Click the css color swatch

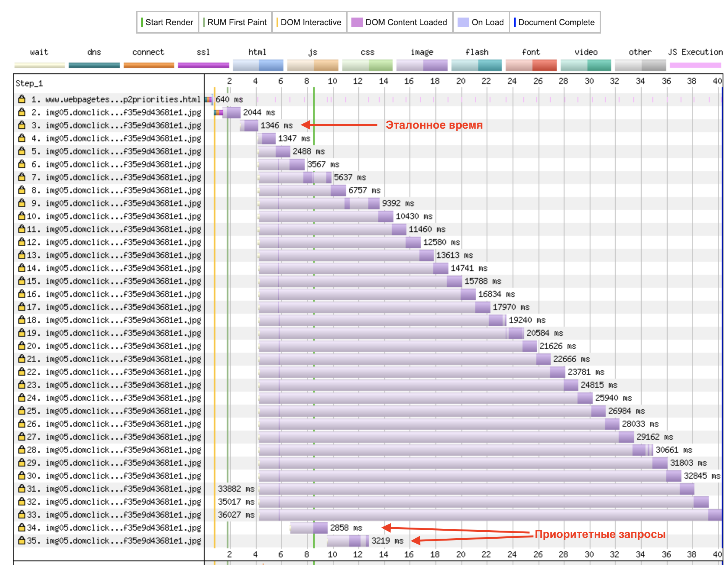(x=367, y=65)
